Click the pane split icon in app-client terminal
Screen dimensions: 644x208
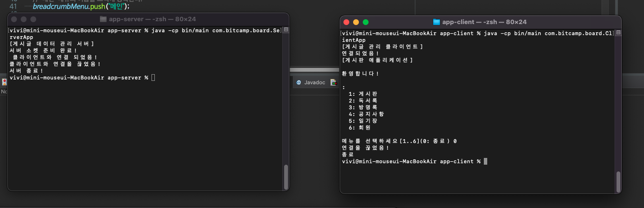tap(618, 33)
